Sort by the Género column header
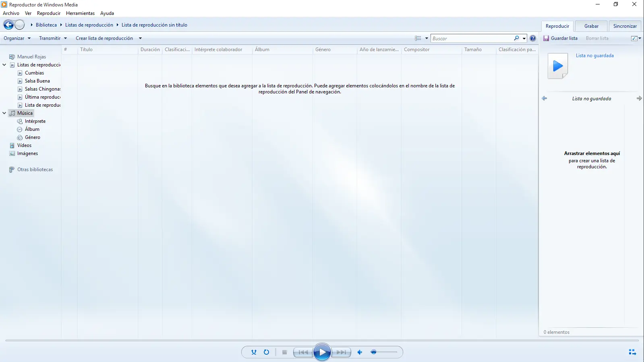The image size is (644, 362). (335, 50)
